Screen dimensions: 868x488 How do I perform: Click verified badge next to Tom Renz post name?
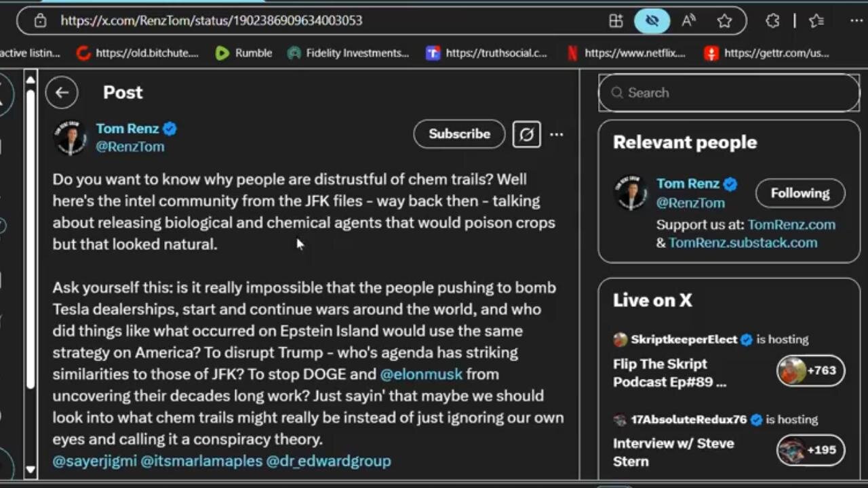[170, 129]
